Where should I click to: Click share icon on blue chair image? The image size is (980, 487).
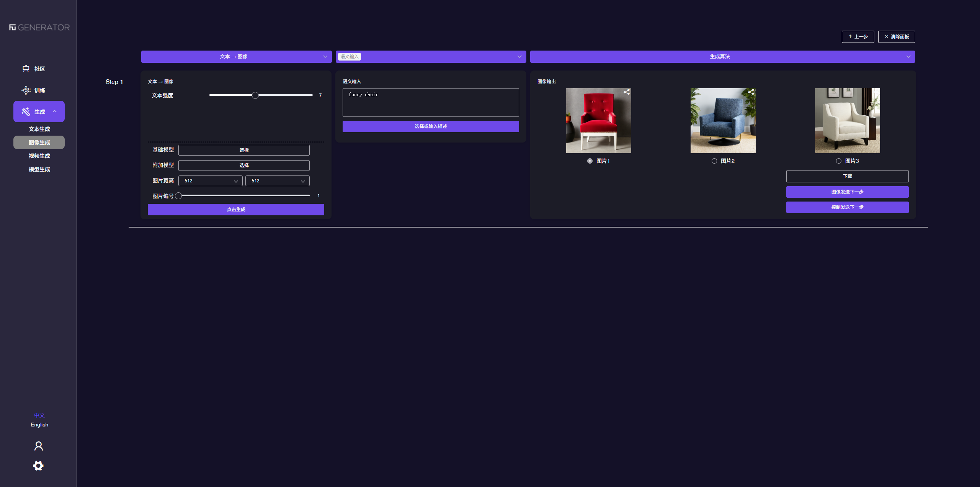coord(751,92)
